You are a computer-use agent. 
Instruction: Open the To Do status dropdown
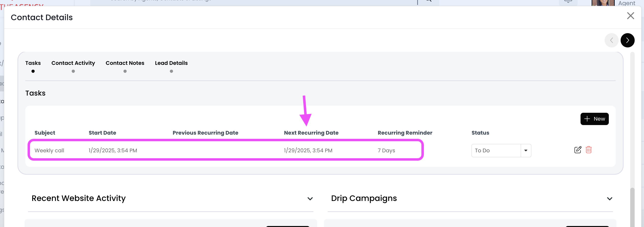[525, 150]
